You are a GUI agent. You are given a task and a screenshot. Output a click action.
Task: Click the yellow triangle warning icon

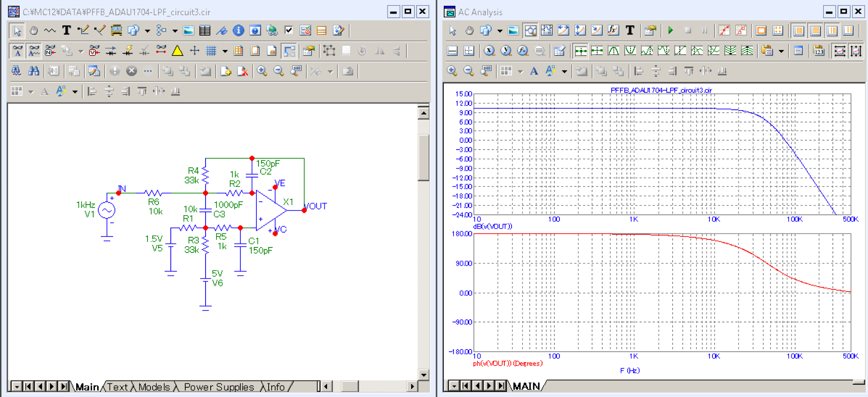(178, 51)
